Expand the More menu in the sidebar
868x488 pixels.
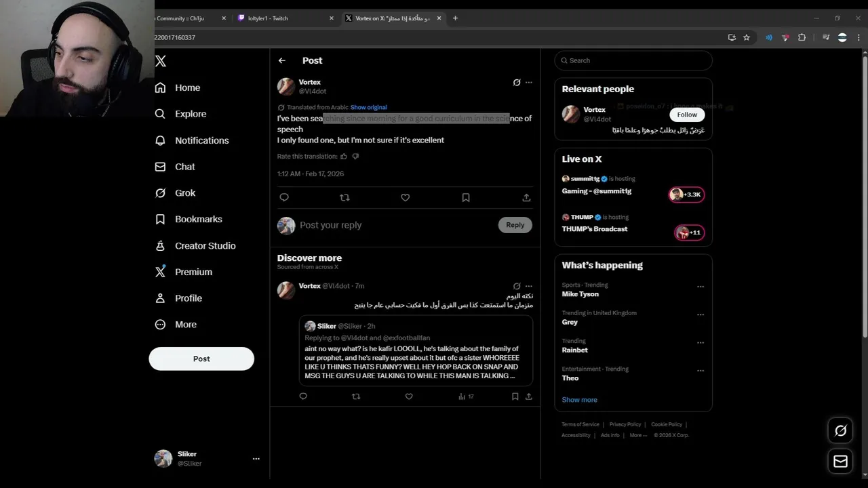[x=177, y=325]
